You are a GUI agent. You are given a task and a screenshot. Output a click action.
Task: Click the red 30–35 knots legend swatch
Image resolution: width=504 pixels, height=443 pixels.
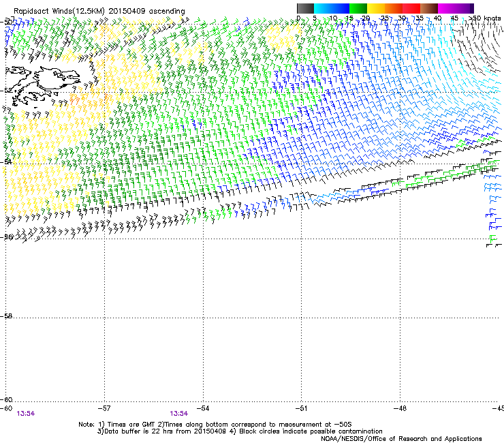pos(411,8)
